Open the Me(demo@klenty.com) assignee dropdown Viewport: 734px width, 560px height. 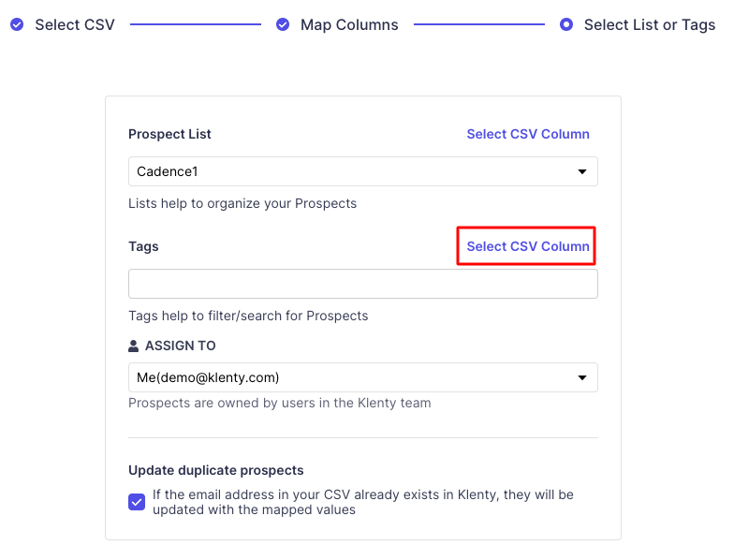click(356, 377)
